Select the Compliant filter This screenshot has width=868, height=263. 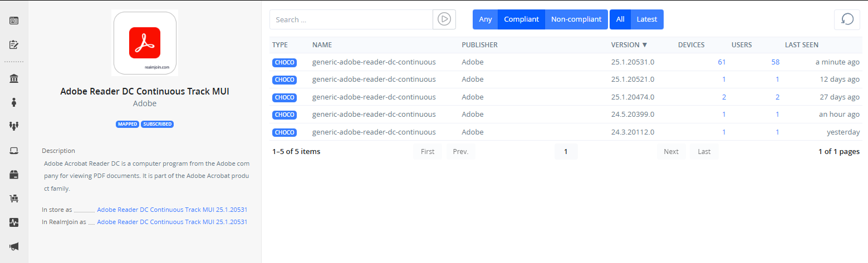pos(521,19)
